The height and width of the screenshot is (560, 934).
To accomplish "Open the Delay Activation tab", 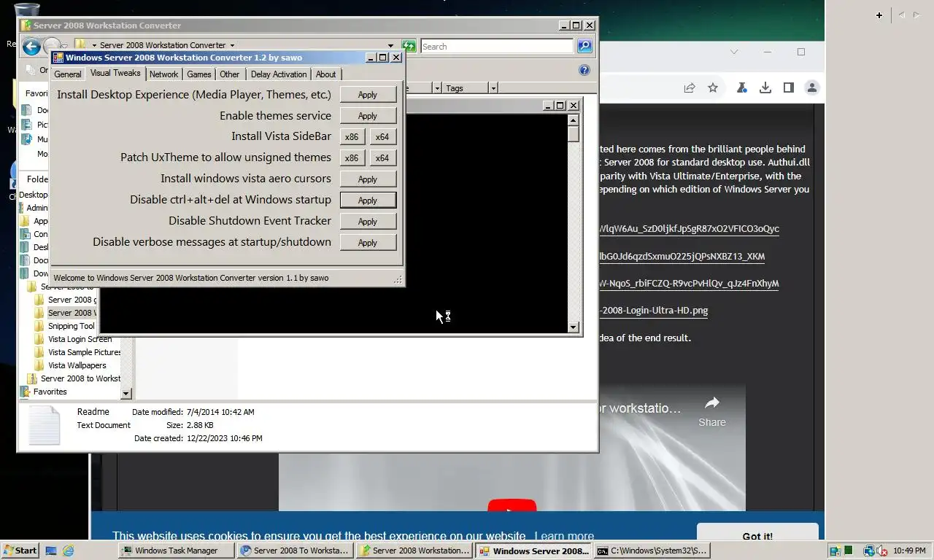I will click(x=279, y=74).
